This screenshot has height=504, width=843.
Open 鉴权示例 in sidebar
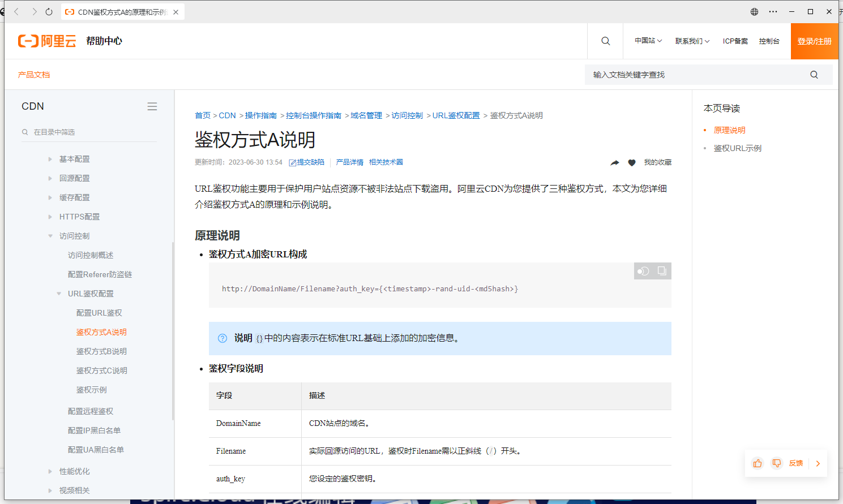[x=92, y=390]
